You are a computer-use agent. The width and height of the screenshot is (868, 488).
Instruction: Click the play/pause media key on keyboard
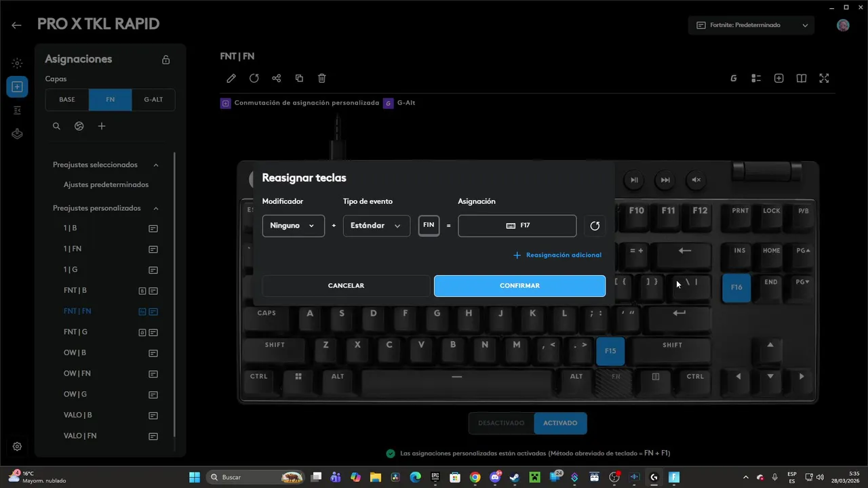click(x=634, y=180)
